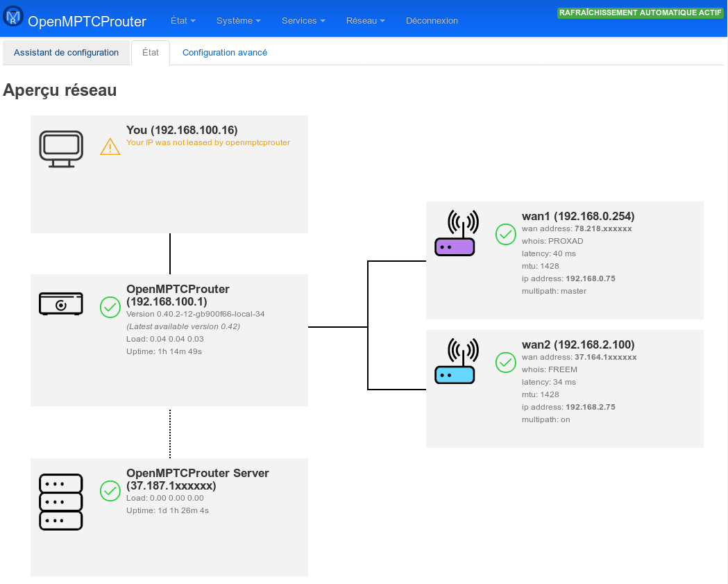Click the server stack icon

click(x=61, y=502)
